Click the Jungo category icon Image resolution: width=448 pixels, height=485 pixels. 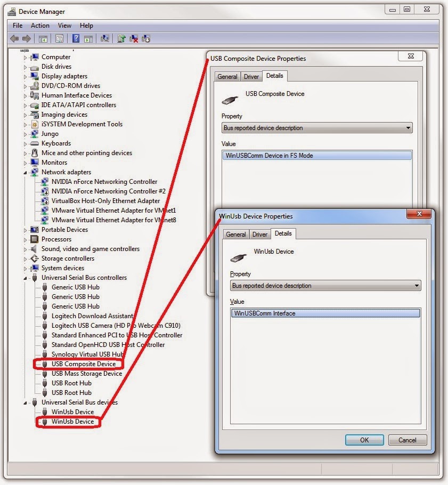point(34,134)
